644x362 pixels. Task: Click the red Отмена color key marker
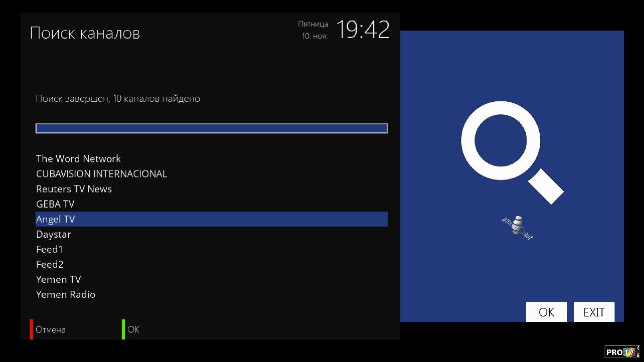(x=31, y=329)
